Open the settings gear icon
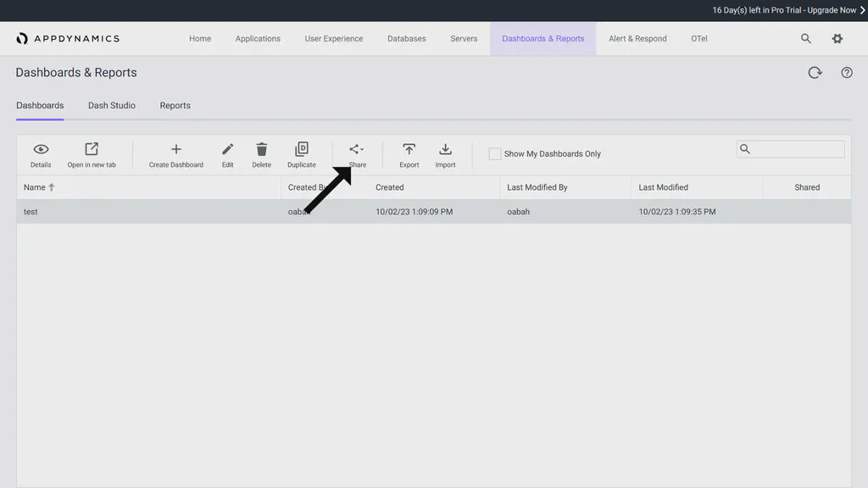This screenshot has height=488, width=868. pos(837,38)
